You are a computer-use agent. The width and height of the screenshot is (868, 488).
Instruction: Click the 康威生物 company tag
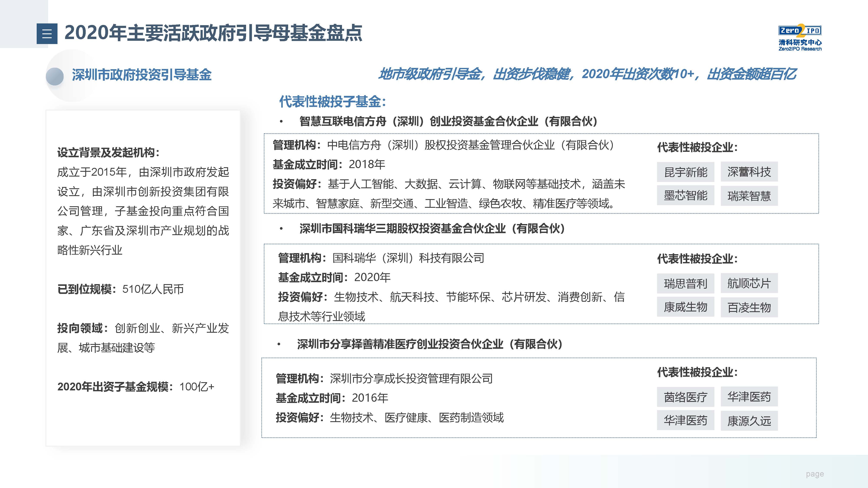tap(685, 307)
